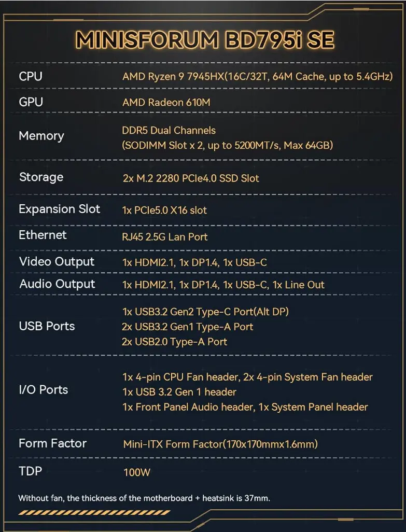Click the Expansion Slot label
Viewport: 406px width, 532px height.
click(x=60, y=209)
